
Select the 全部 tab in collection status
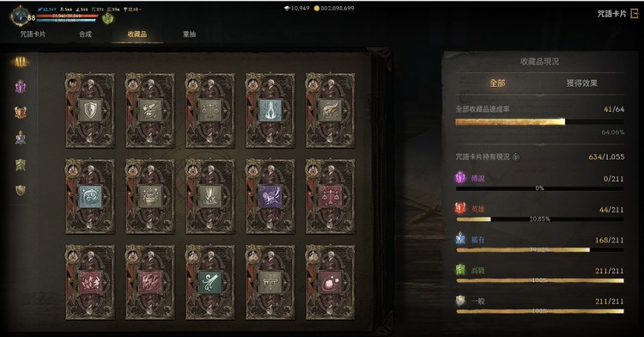[x=497, y=83]
